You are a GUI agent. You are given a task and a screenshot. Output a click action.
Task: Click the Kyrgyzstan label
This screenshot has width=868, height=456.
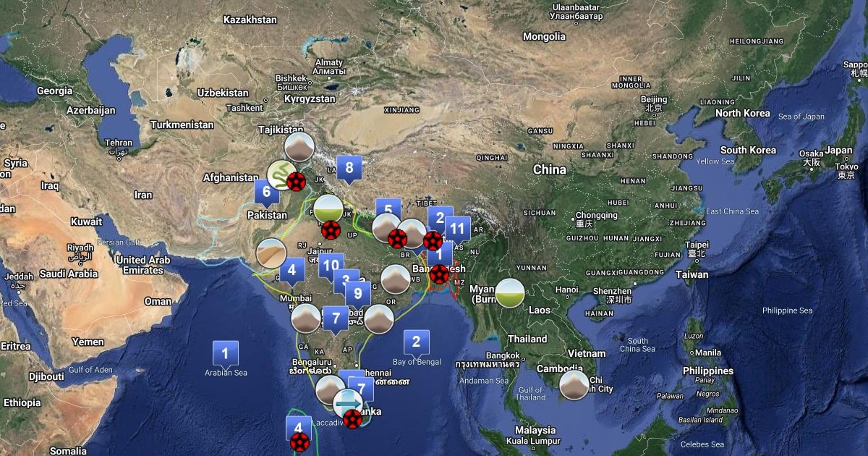pyautogui.click(x=310, y=98)
